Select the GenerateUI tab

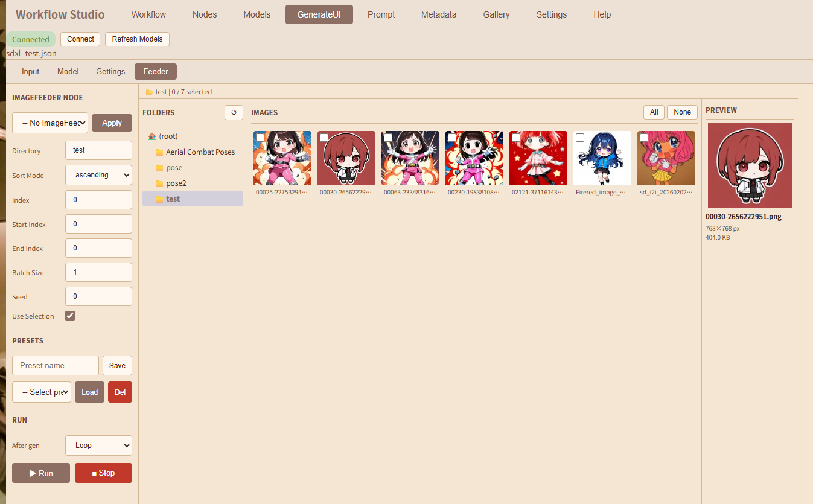(x=319, y=14)
